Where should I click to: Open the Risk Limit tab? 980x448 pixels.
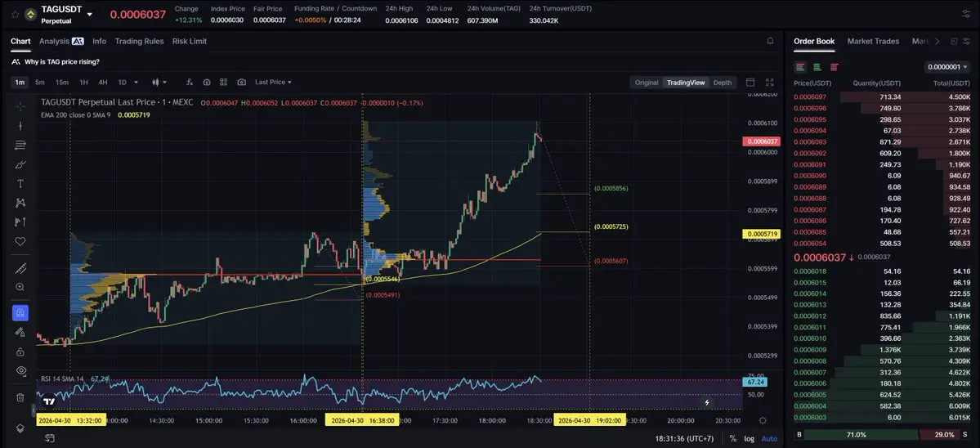190,41
